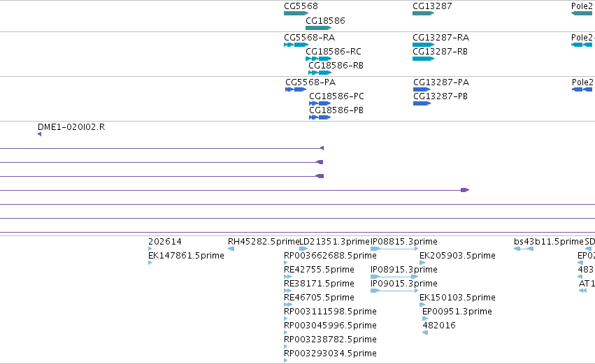The image size is (595, 364).
Task: Click the RP003238782.5prime label
Action: [x=330, y=340]
